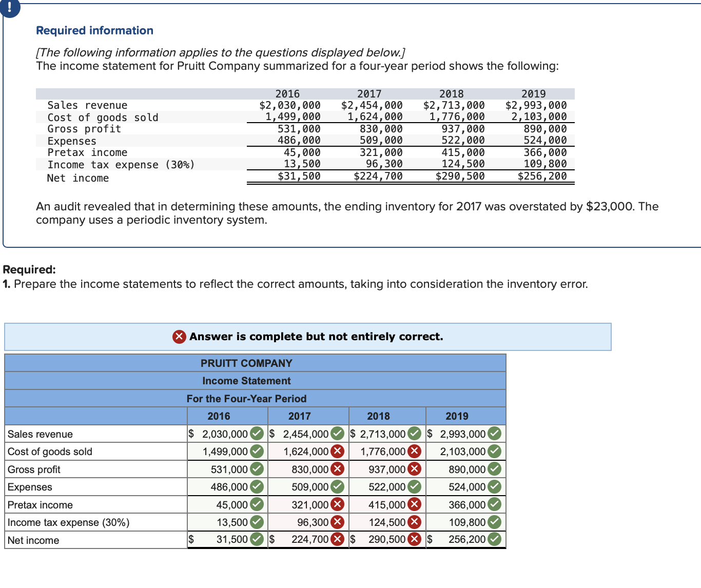Select the 2018 income tax field 124,500
Screen dimensions: 701x588
click(x=387, y=522)
